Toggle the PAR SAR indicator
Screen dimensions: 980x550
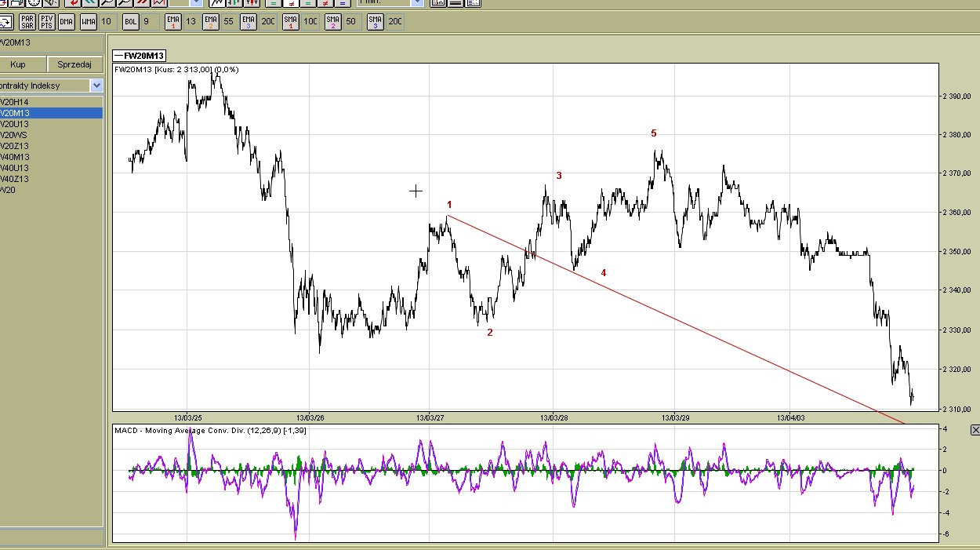point(27,22)
